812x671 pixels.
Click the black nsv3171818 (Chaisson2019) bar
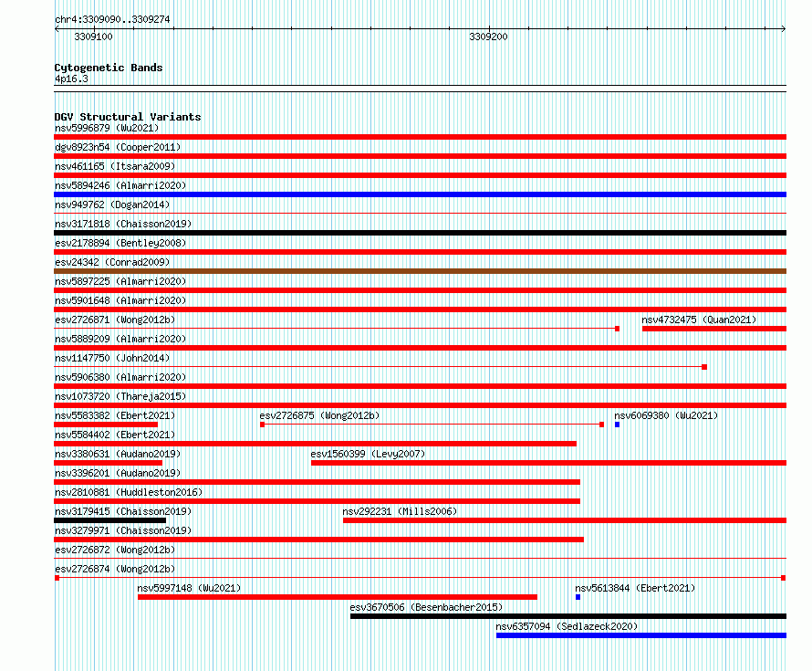coord(420,233)
